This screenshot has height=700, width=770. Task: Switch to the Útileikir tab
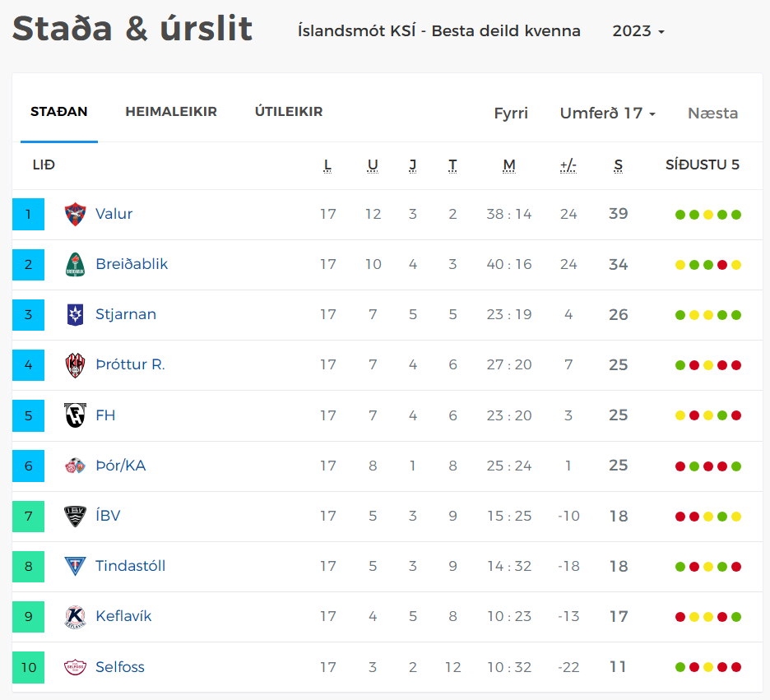point(289,111)
